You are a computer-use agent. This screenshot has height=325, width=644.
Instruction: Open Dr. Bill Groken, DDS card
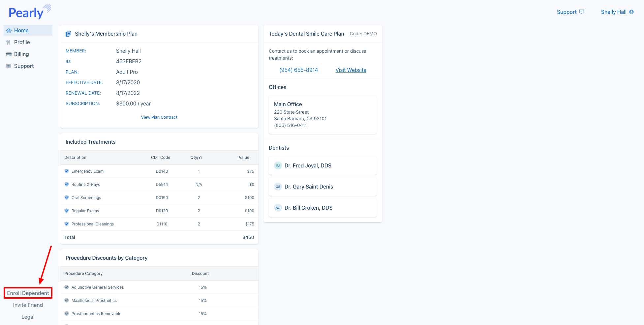pos(322,208)
